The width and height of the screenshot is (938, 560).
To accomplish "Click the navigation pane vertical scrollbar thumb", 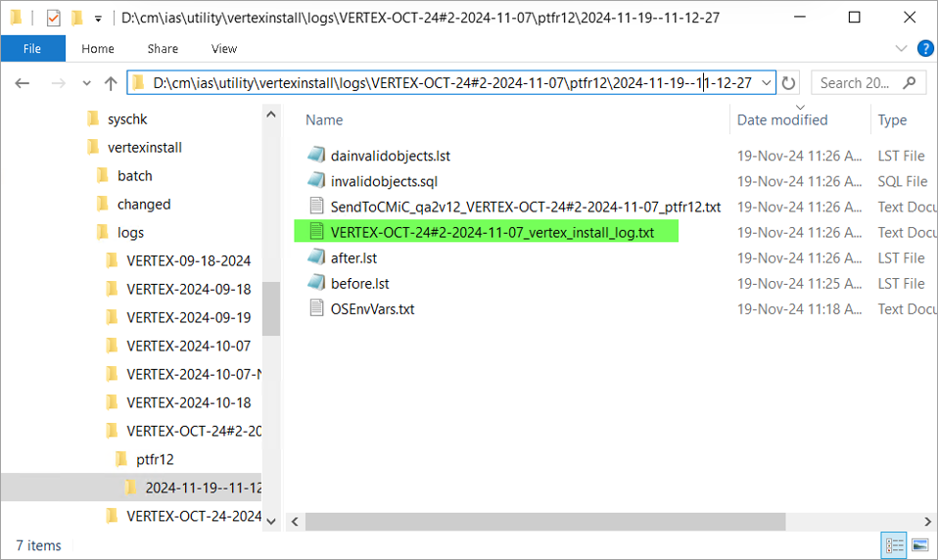I will click(x=271, y=308).
